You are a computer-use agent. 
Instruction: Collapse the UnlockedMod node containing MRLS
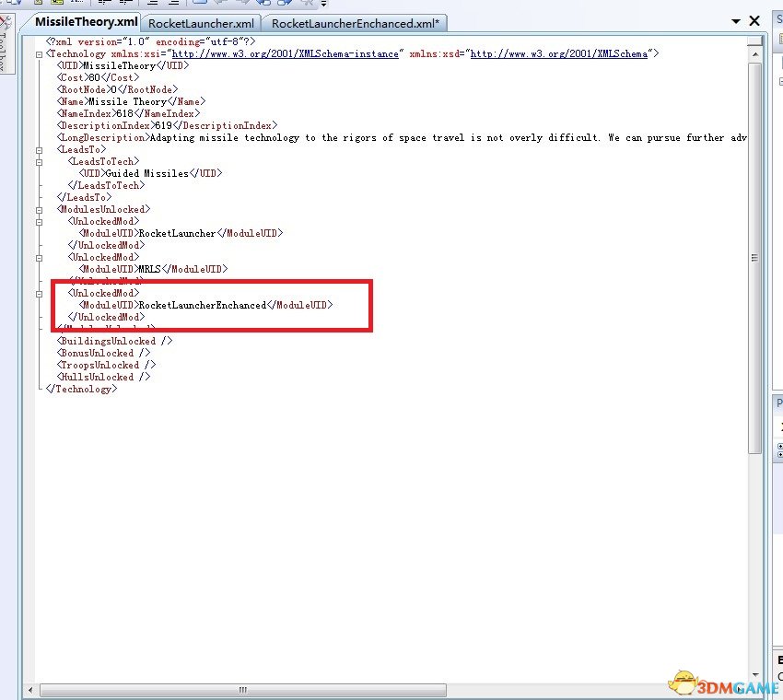pyautogui.click(x=39, y=258)
